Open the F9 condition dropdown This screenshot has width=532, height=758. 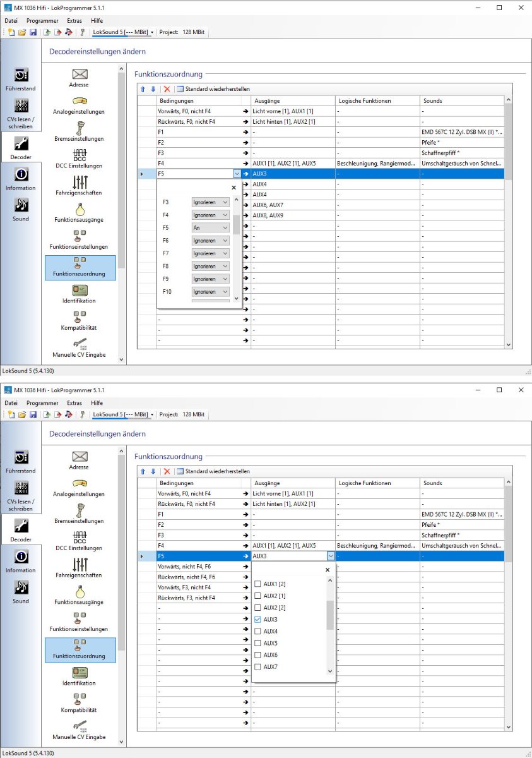click(211, 279)
